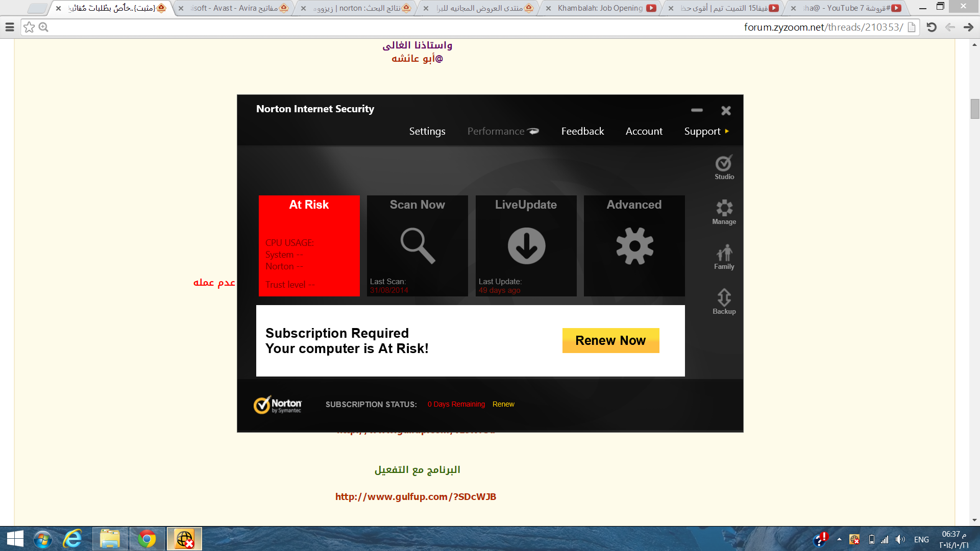Click the zoom magnifier icon in address bar
Screen dimensions: 980x551
[43, 27]
